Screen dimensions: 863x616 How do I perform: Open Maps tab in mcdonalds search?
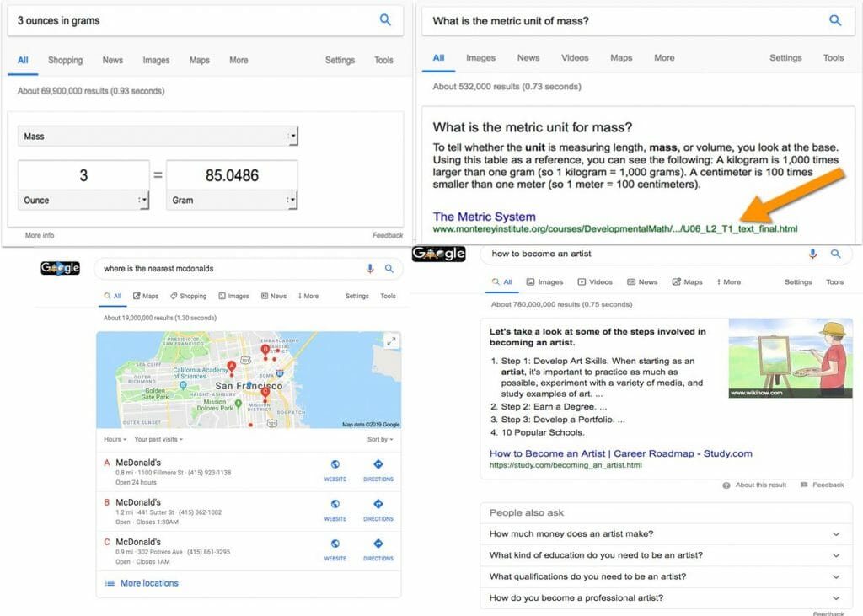[x=146, y=296]
